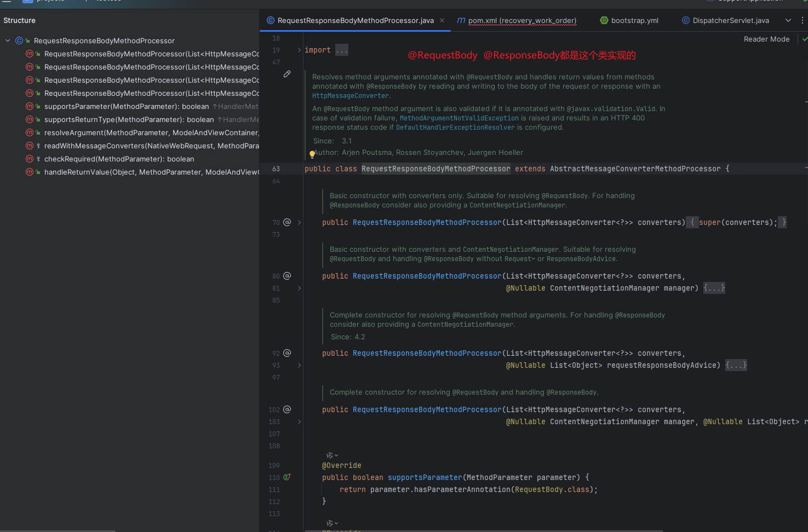Expand fold arrow on line 93

click(299, 365)
